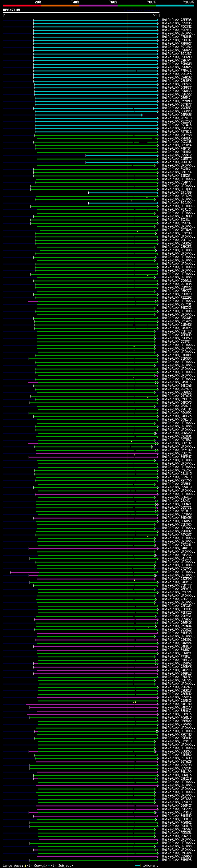Click hit label UniRef100_Q66PX3
The image size is (197, 868).
coord(177,111)
